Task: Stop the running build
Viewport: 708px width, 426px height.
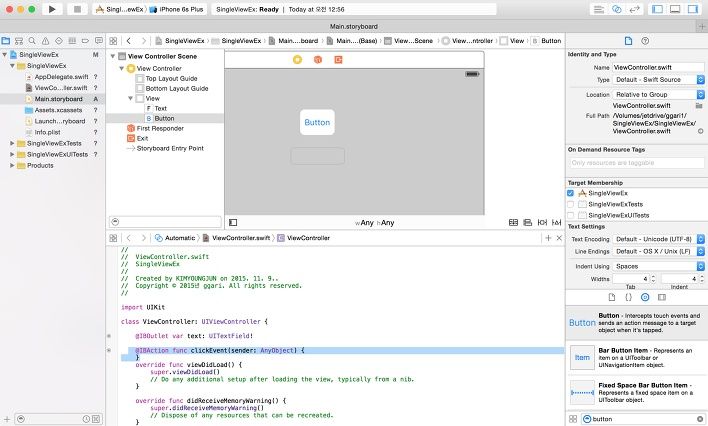Action: tap(77, 9)
